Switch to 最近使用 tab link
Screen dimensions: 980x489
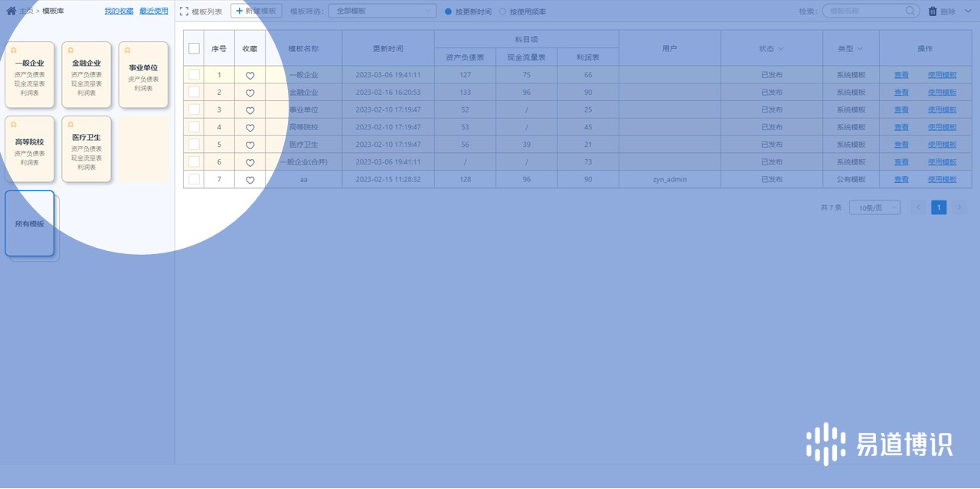(154, 11)
